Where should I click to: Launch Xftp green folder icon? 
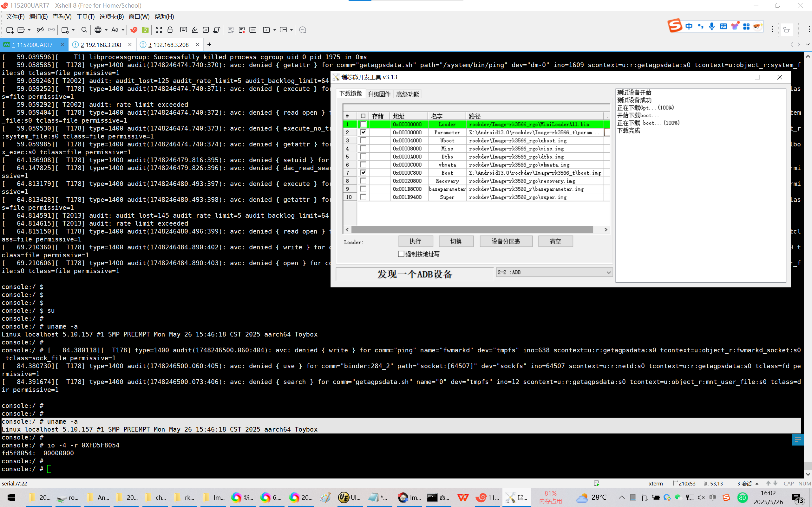coord(145,30)
